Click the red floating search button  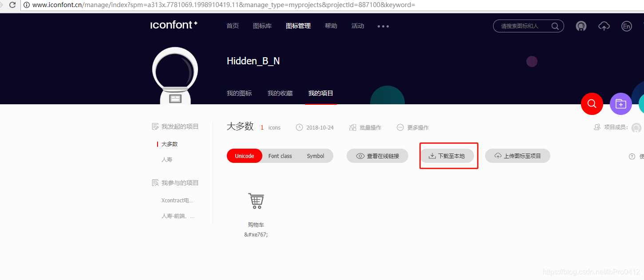592,104
